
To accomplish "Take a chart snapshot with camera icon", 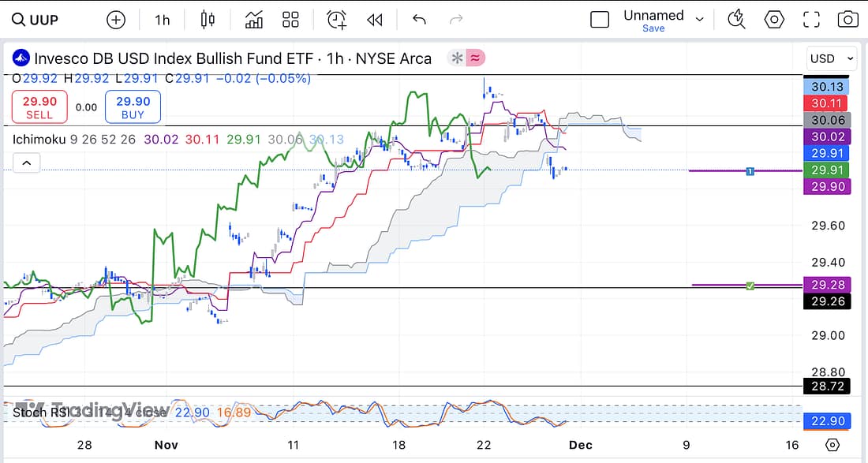I will pyautogui.click(x=848, y=20).
